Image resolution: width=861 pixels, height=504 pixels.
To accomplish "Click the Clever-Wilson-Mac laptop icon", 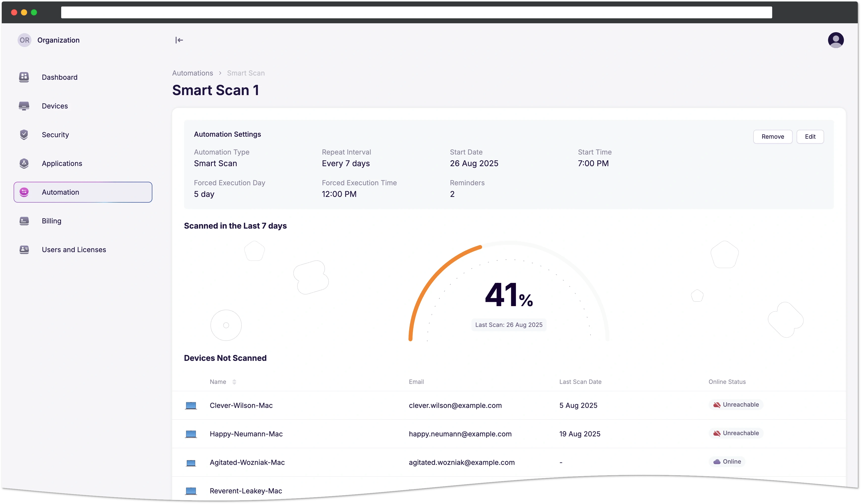I will click(191, 406).
